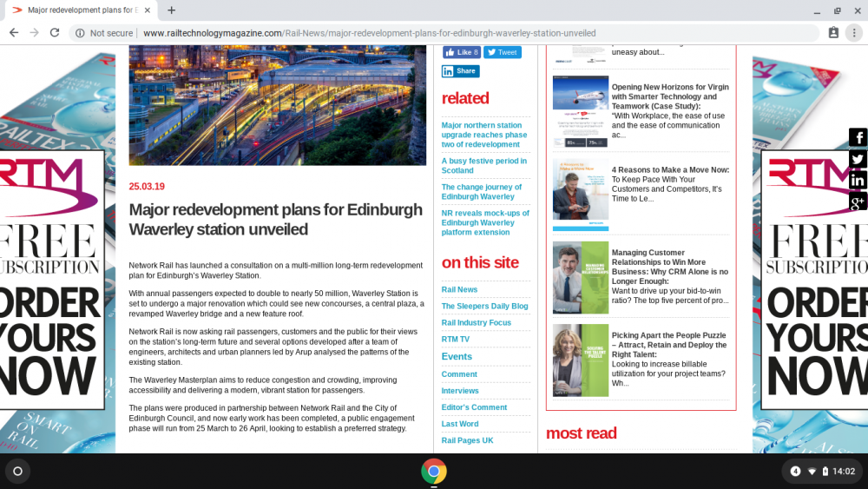
Task: Read Picking Apart the People Puzzle article
Action: (668, 345)
